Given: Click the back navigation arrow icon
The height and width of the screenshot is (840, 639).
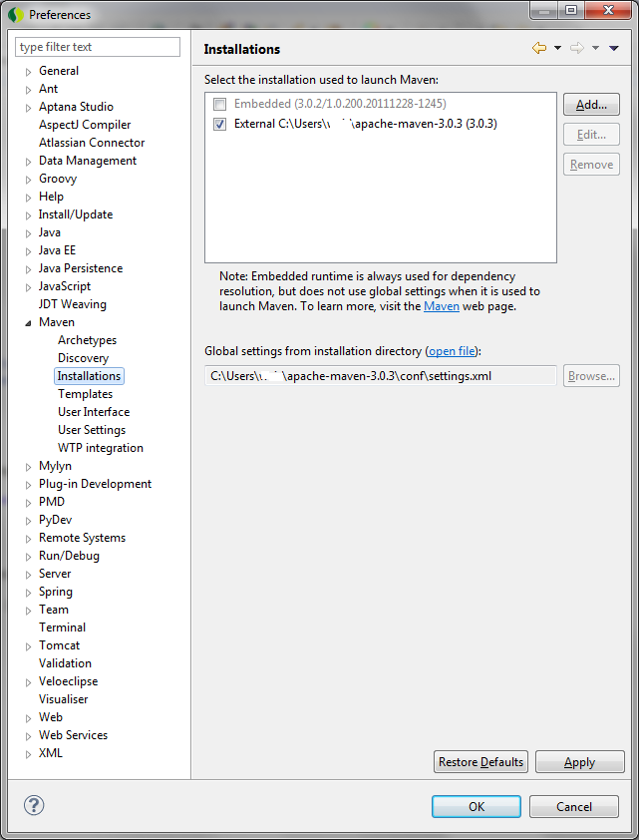Looking at the screenshot, I should [x=539, y=48].
